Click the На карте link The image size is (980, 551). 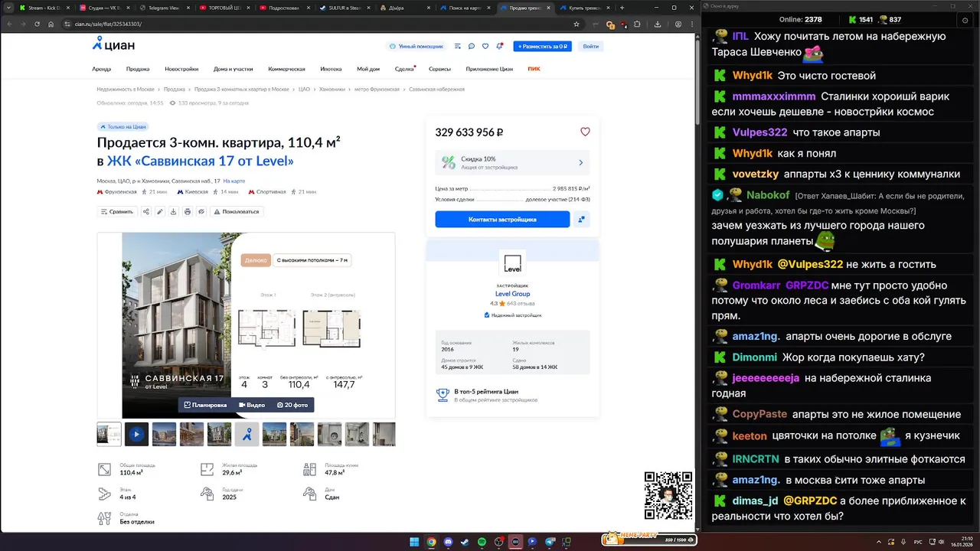234,181
